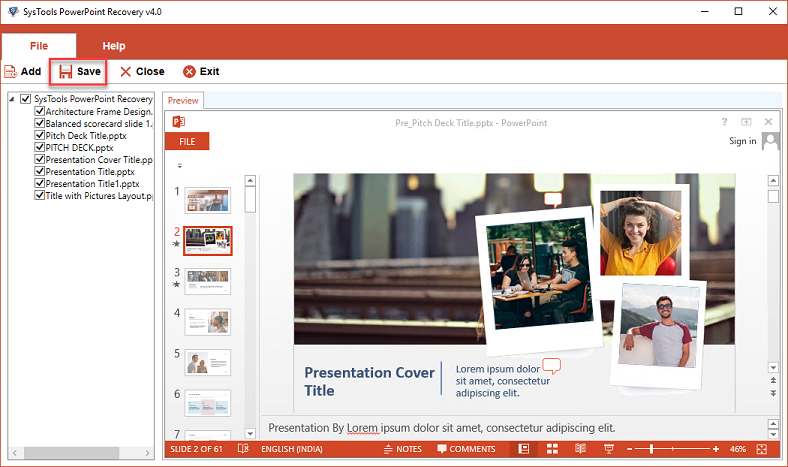
Task: Start Slide Show view icon
Action: (609, 449)
